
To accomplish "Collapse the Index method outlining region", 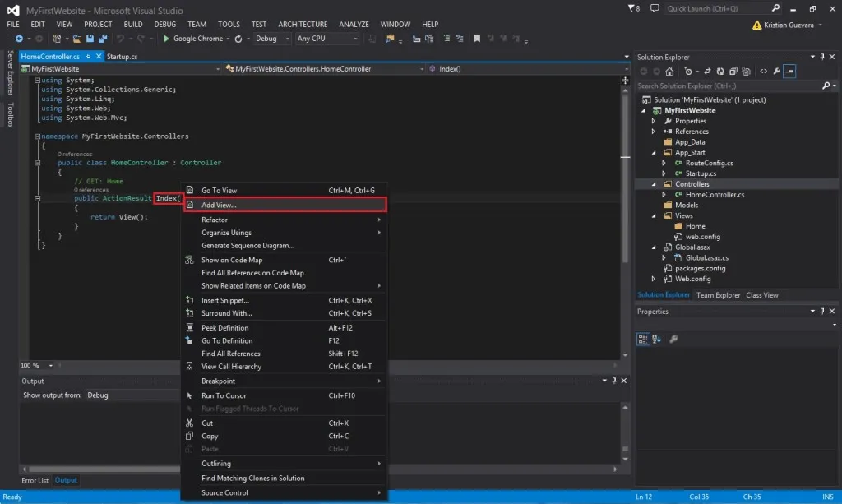I will [x=37, y=198].
